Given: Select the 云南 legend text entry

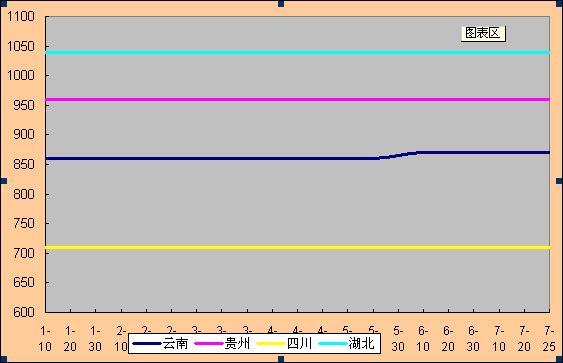Looking at the screenshot, I should [176, 344].
